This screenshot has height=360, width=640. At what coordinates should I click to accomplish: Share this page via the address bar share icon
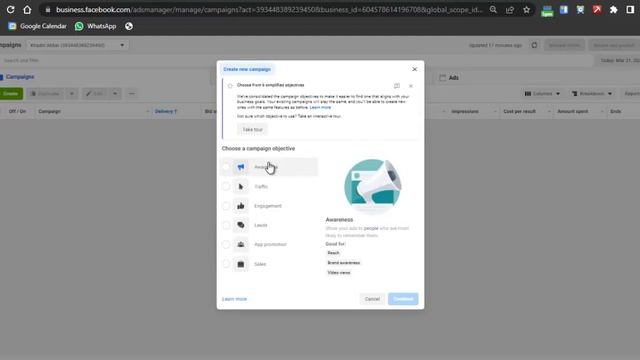(x=510, y=9)
